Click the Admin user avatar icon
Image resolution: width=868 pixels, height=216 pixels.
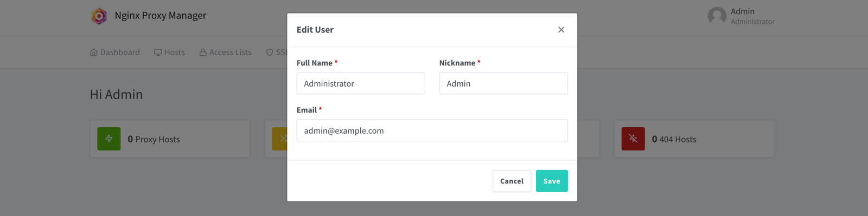click(x=717, y=16)
